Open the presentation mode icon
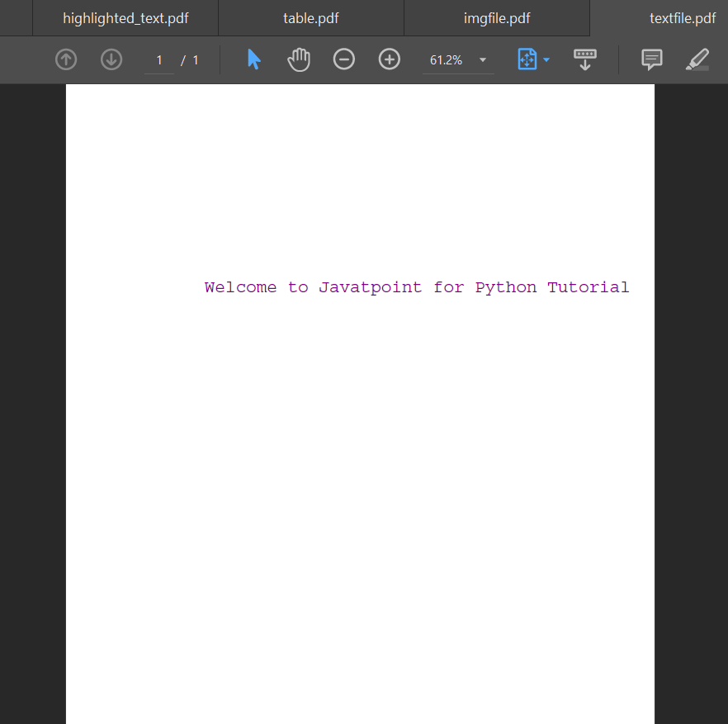Image resolution: width=728 pixels, height=724 pixels. tap(585, 59)
